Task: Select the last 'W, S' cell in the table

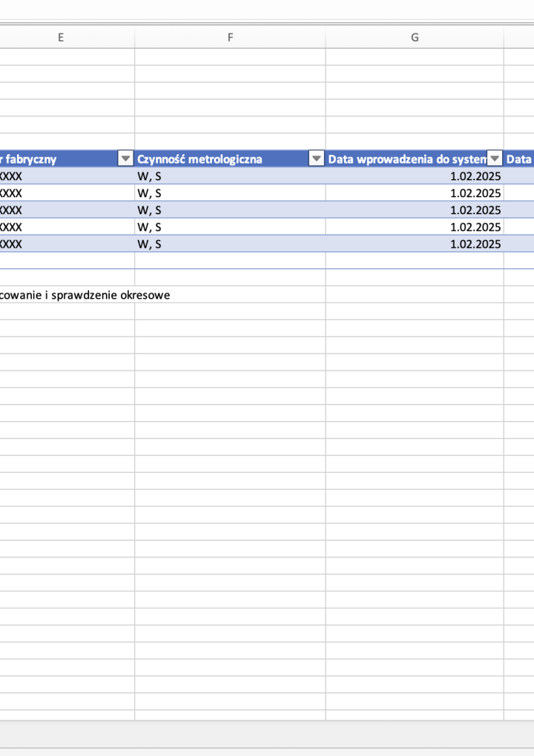Action: [230, 244]
